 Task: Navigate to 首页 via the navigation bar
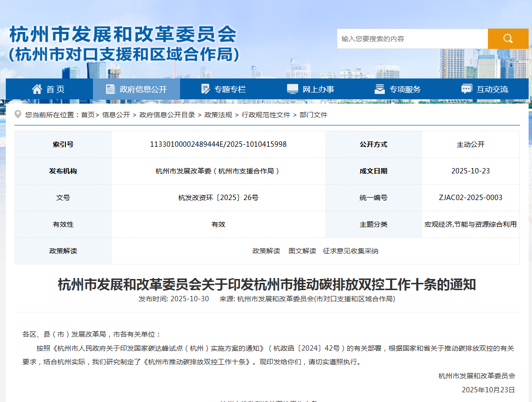tap(56, 89)
